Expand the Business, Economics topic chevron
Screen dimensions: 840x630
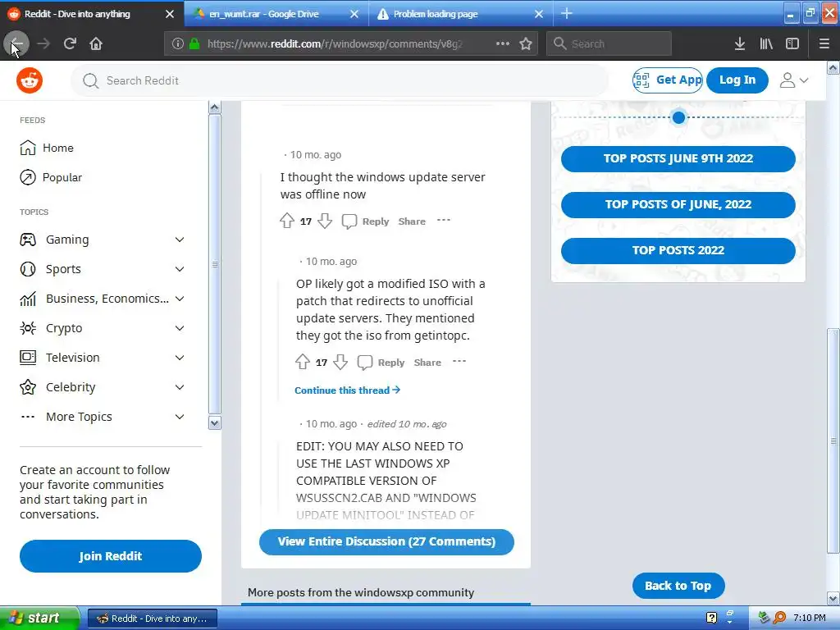pyautogui.click(x=180, y=299)
